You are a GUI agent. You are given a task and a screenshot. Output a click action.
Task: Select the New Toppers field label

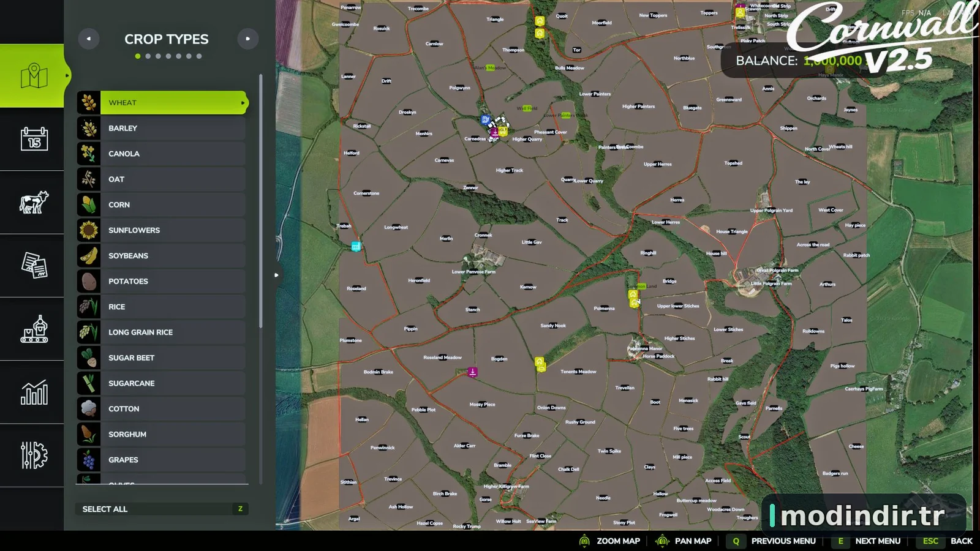(x=653, y=15)
